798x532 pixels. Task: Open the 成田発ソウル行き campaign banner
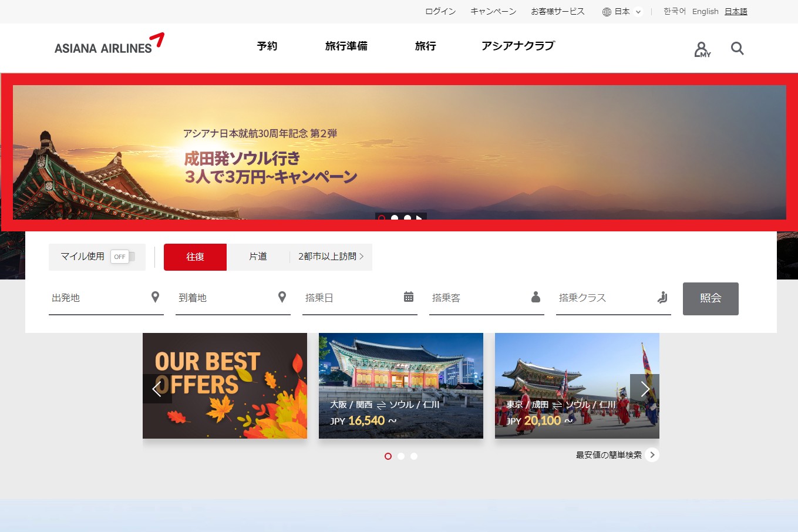pyautogui.click(x=399, y=153)
